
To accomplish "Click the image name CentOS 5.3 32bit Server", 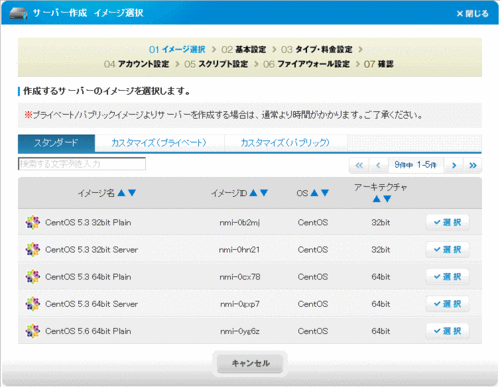I will click(91, 250).
